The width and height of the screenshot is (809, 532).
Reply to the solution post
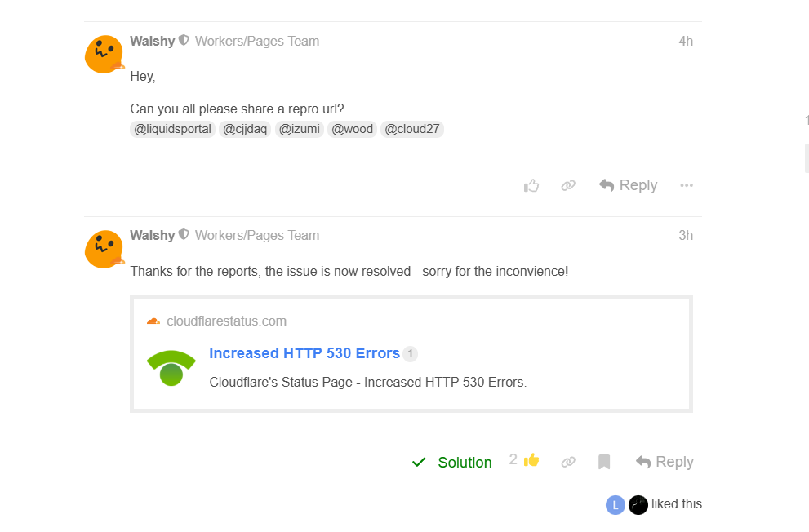click(x=665, y=462)
